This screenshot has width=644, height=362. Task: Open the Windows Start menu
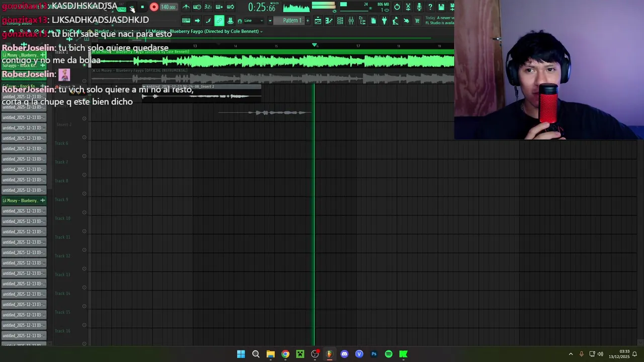(x=241, y=354)
